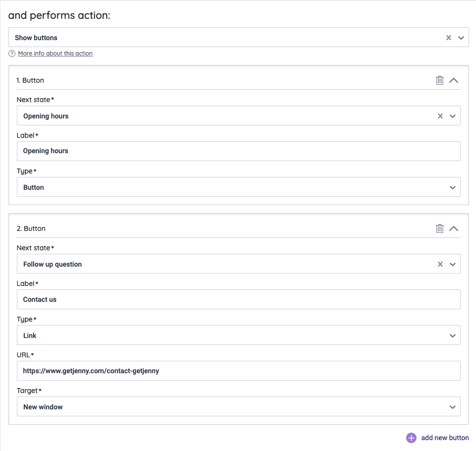476x451 pixels.
Task: Open the Type dropdown set to Button
Action: click(x=452, y=187)
